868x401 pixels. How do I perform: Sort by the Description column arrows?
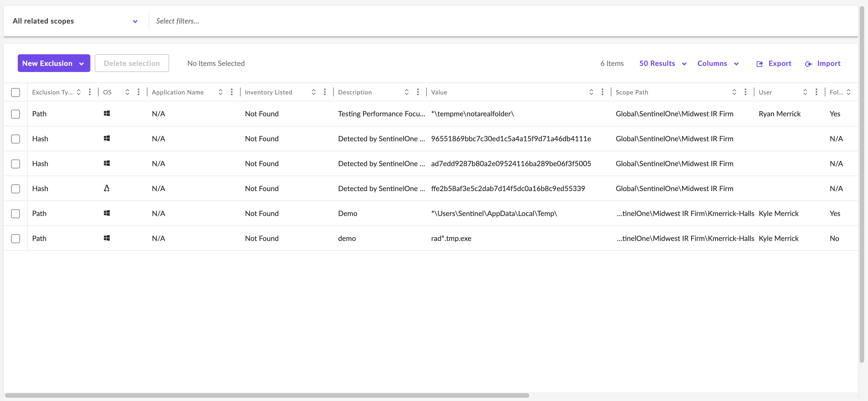406,92
